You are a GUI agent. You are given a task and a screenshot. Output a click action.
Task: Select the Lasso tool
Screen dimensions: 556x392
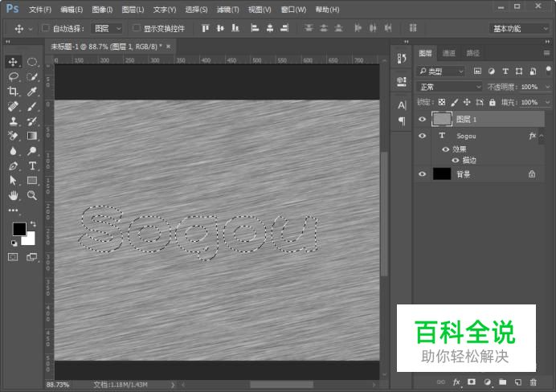13,76
